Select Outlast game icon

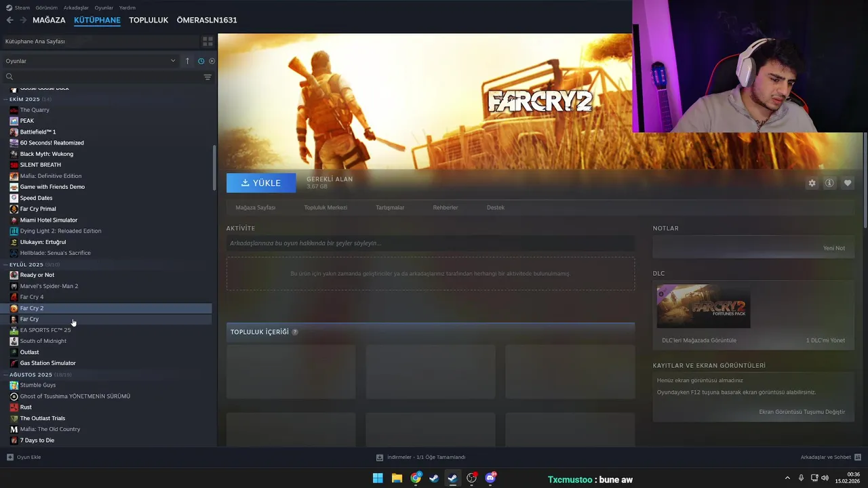click(x=14, y=352)
